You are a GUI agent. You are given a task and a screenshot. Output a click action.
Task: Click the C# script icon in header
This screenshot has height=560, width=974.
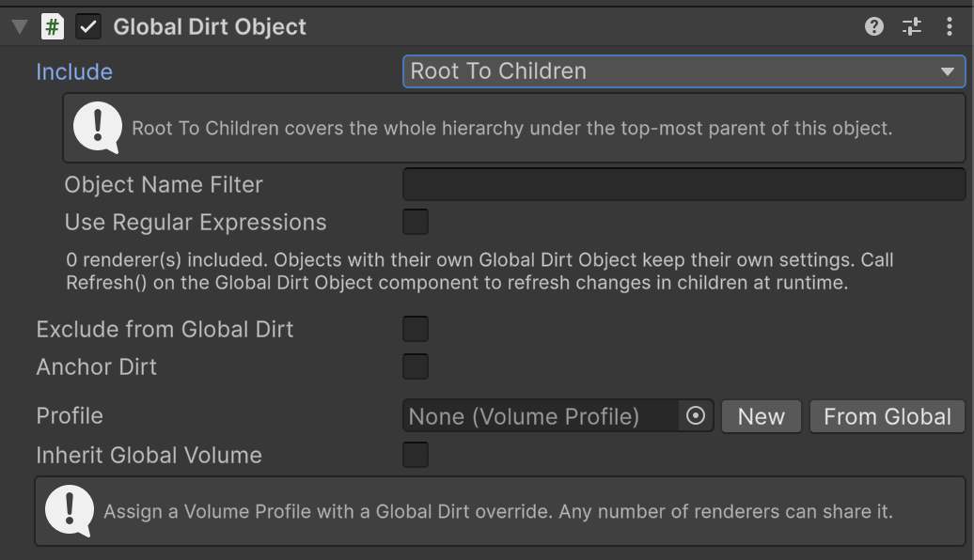[x=53, y=26]
